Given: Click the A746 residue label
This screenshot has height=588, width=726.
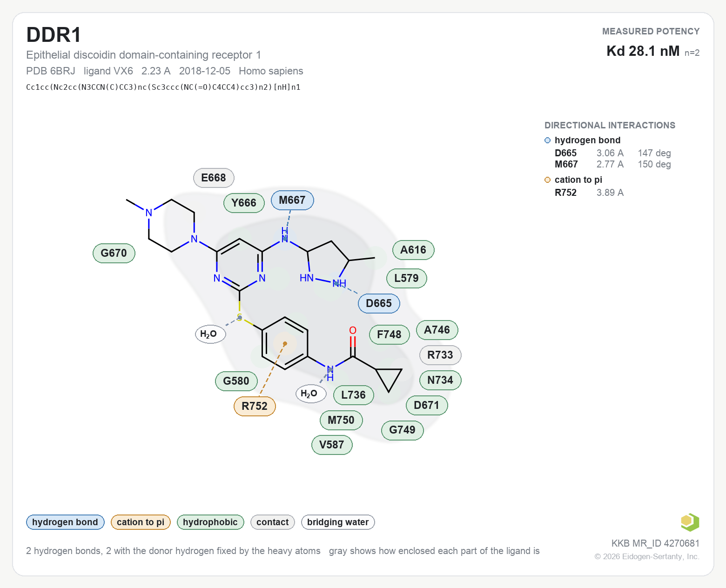Looking at the screenshot, I should [437, 330].
